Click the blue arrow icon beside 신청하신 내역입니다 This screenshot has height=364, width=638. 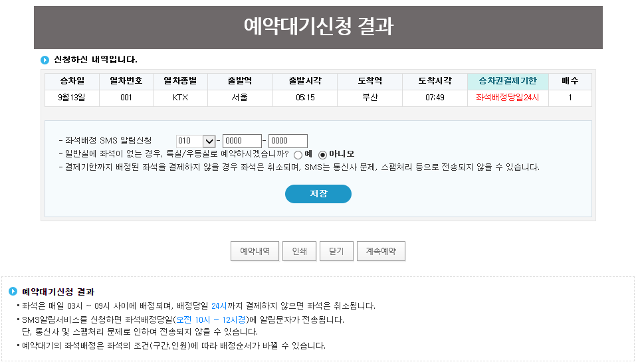point(45,60)
